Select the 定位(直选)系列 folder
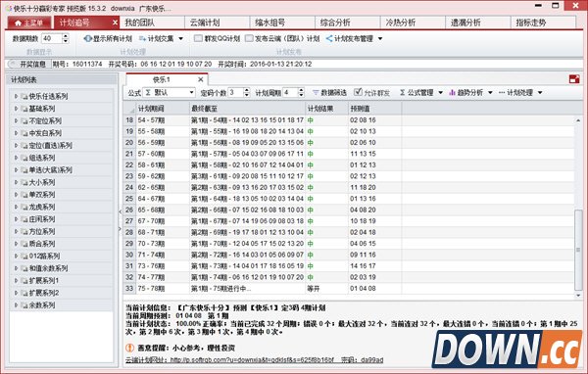 point(46,146)
